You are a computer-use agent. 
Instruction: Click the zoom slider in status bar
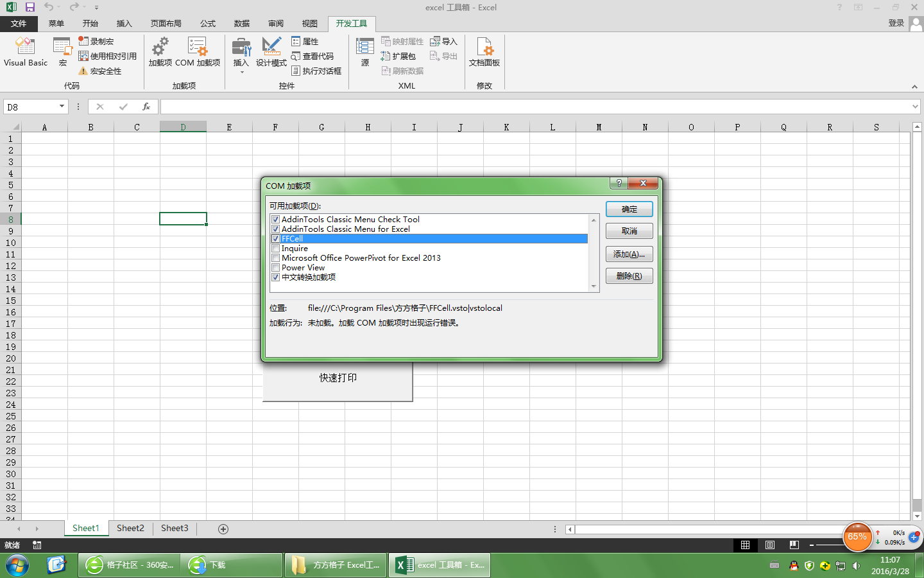[x=828, y=545]
